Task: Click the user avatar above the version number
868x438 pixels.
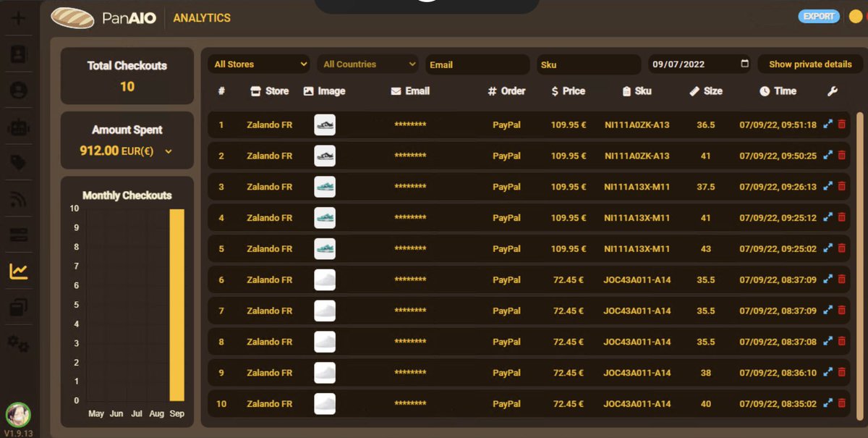Action: click(x=17, y=415)
